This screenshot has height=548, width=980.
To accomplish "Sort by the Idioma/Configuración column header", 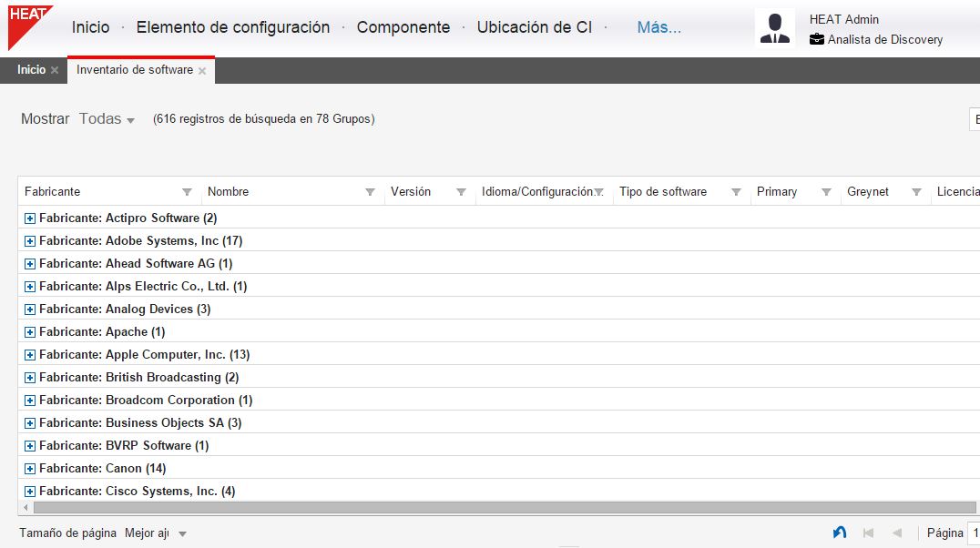I will (536, 192).
